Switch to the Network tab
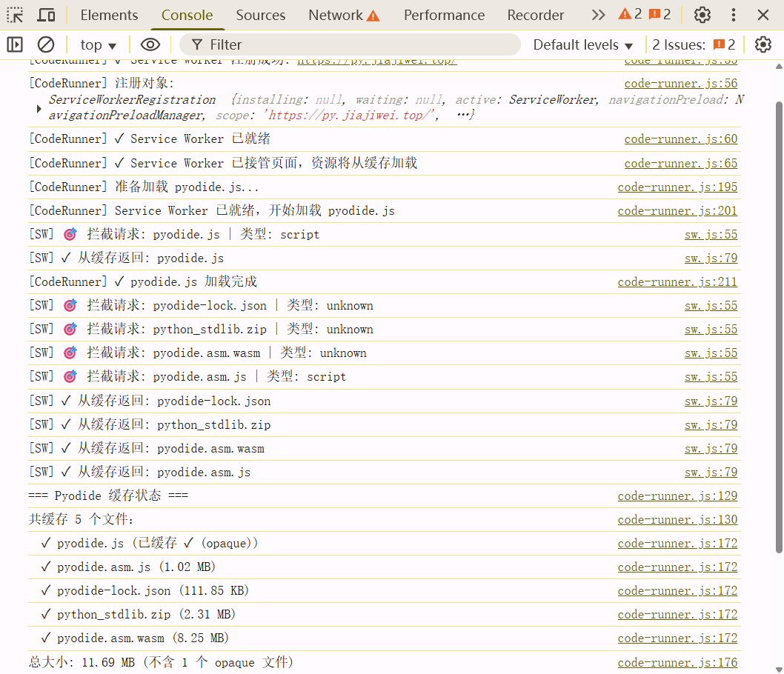This screenshot has height=674, width=784. click(344, 15)
